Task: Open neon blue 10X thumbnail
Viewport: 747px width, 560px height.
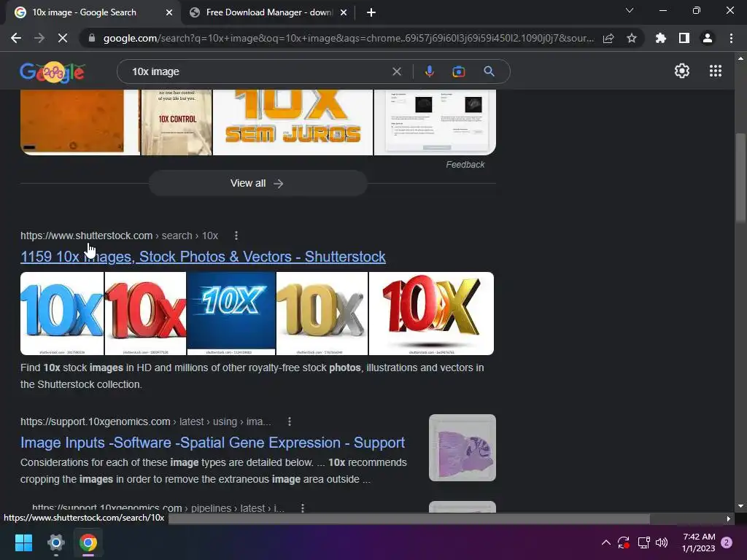Action: point(231,314)
